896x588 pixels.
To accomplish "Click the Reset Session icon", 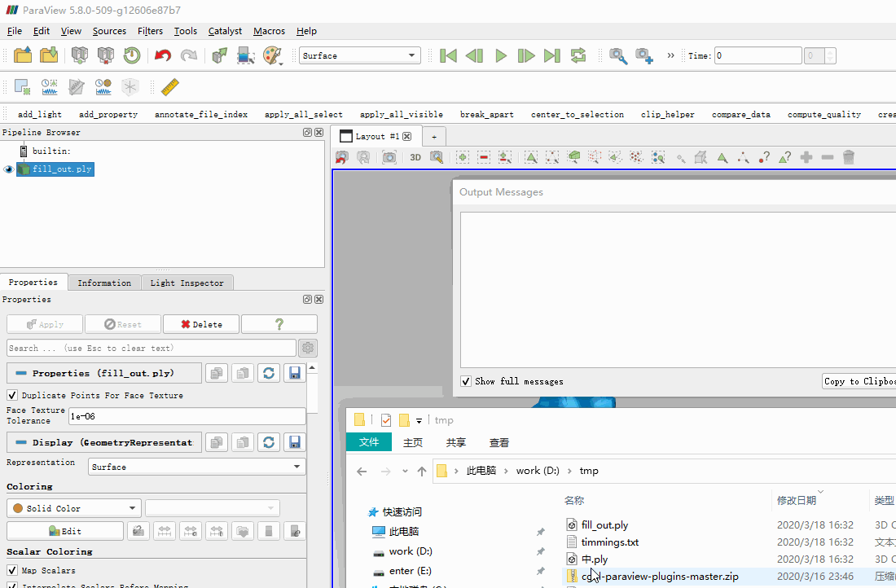I will pos(132,55).
